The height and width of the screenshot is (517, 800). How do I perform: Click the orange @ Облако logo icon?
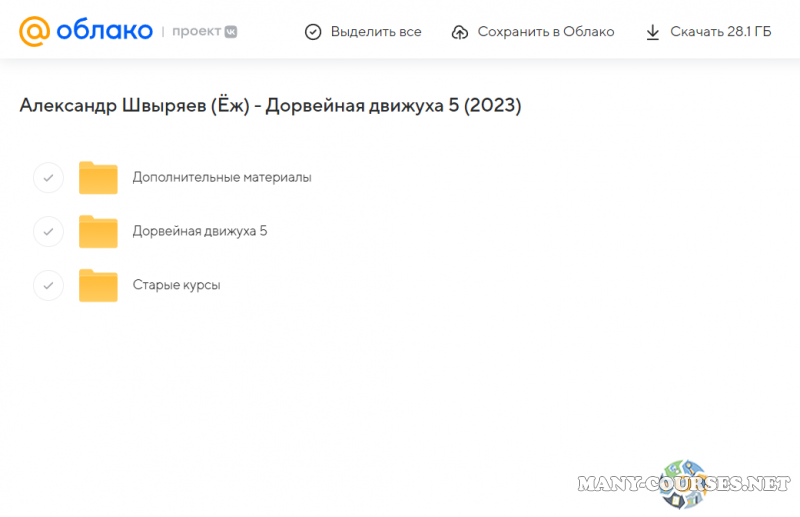[35, 32]
